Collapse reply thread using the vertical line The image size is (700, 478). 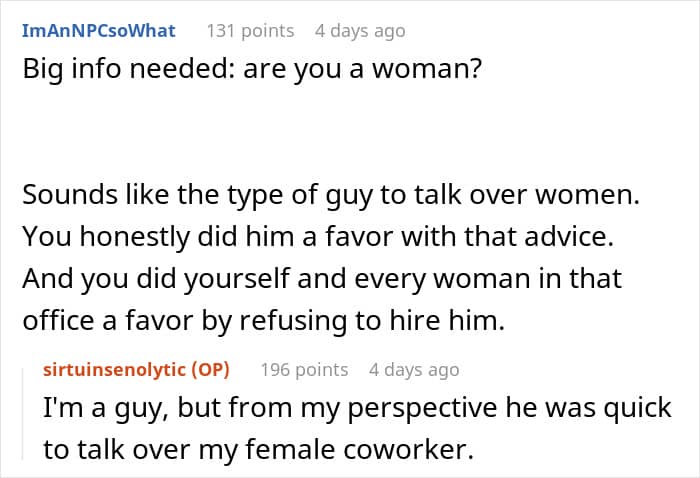click(23, 414)
